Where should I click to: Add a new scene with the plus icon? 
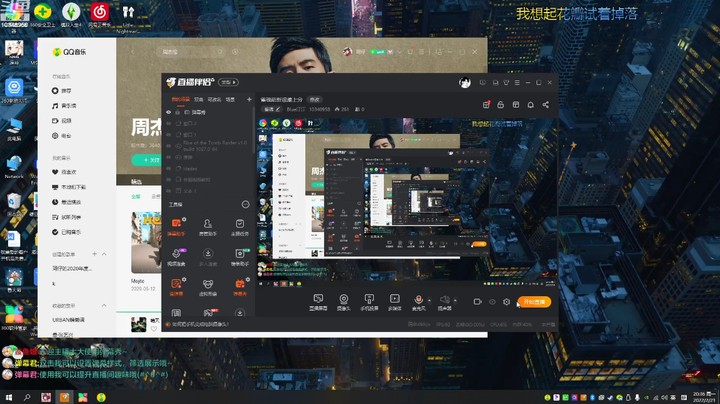249,99
